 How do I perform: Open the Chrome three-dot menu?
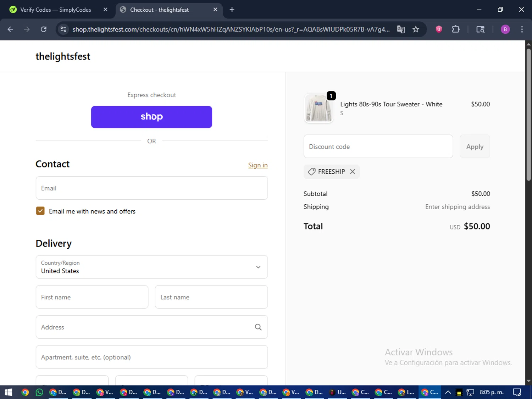tap(522, 29)
